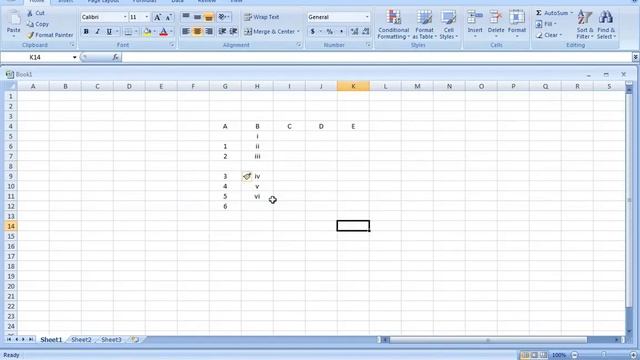Viewport: 640px width, 360px height.
Task: Add a new worksheet tab
Action: tap(135, 340)
